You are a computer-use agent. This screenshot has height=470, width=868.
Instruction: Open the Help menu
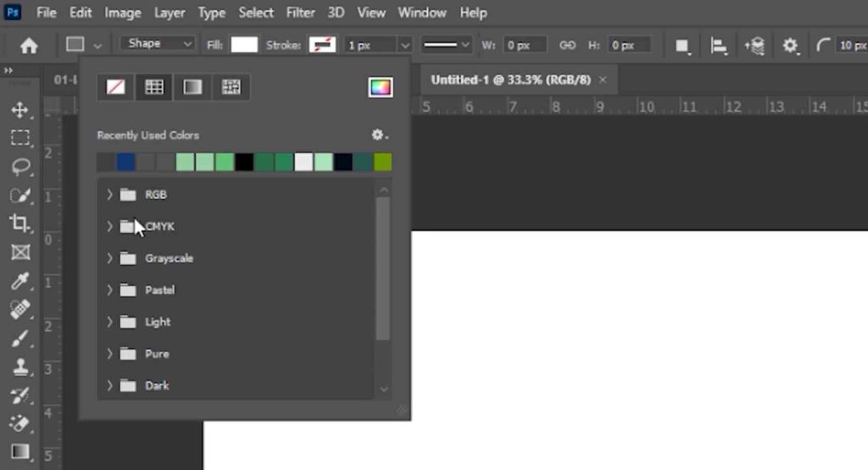click(x=473, y=13)
